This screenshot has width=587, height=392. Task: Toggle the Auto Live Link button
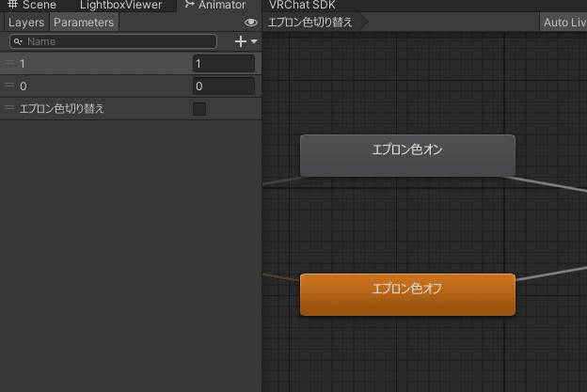coord(563,23)
